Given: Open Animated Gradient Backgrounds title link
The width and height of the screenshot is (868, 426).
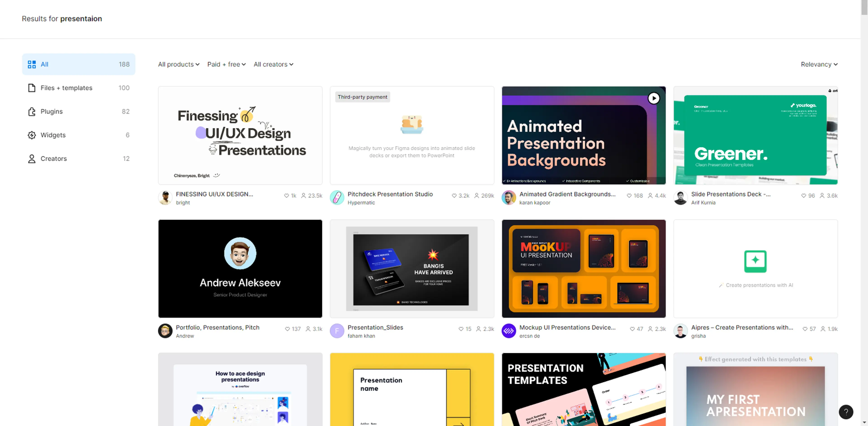Looking at the screenshot, I should [567, 194].
